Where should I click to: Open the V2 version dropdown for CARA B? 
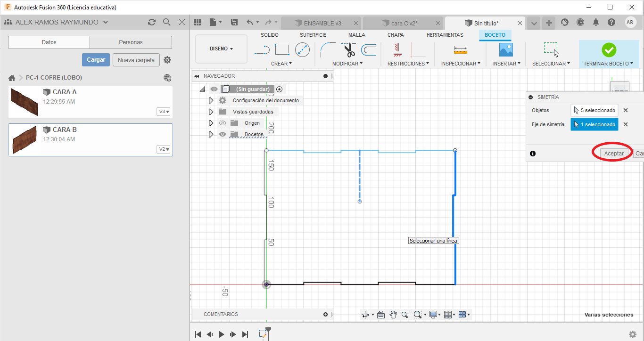point(164,149)
